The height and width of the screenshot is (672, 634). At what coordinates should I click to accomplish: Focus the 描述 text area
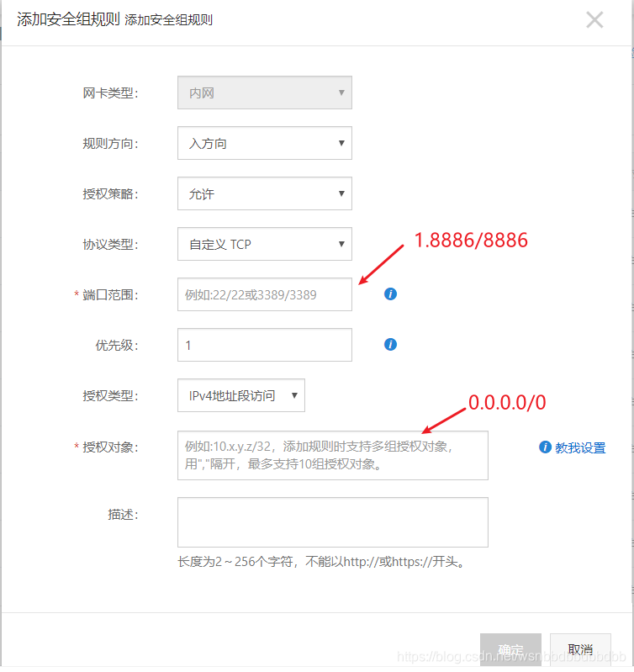click(333, 522)
